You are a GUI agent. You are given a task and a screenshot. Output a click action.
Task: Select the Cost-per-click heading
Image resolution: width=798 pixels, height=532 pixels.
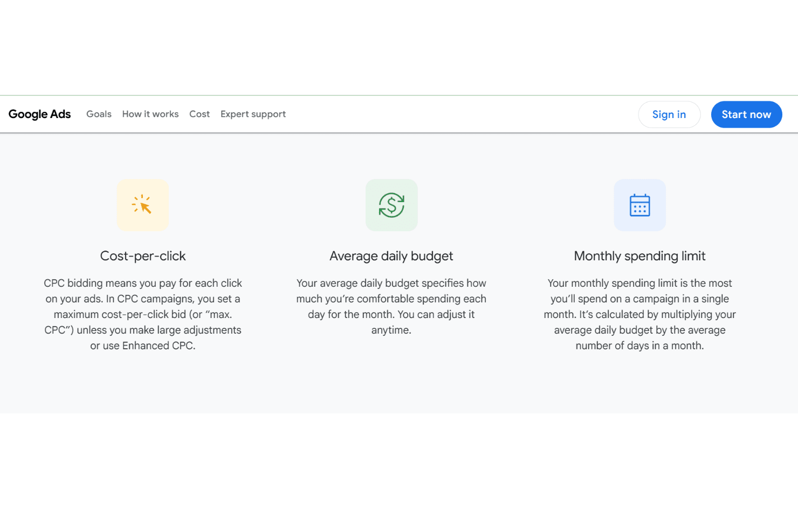pyautogui.click(x=143, y=256)
